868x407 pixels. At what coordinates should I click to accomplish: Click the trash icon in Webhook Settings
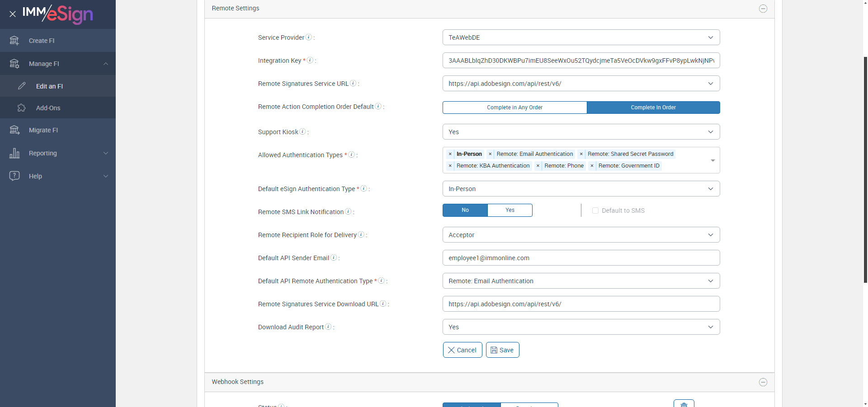click(x=684, y=404)
